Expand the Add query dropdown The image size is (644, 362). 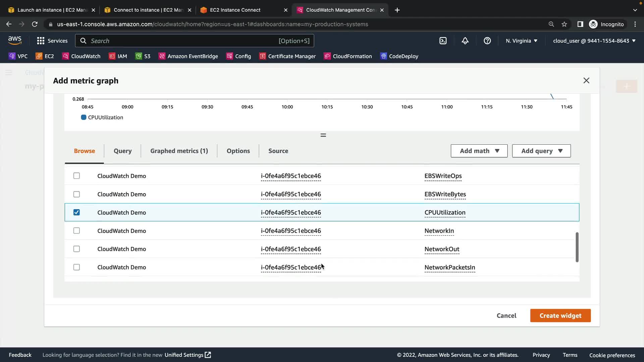pyautogui.click(x=541, y=151)
